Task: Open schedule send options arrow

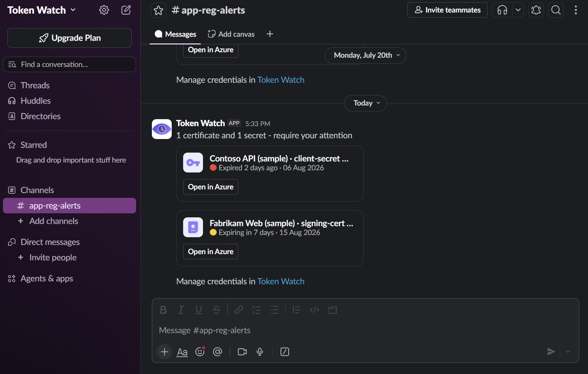Action: pyautogui.click(x=568, y=352)
